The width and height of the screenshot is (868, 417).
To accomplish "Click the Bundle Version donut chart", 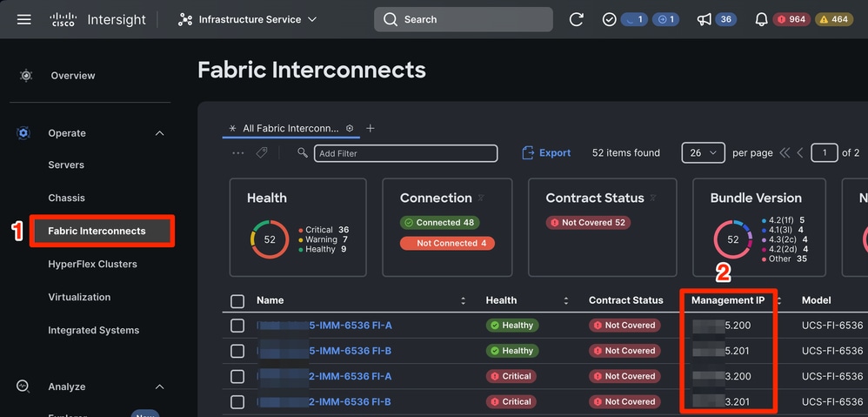I will pos(733,239).
